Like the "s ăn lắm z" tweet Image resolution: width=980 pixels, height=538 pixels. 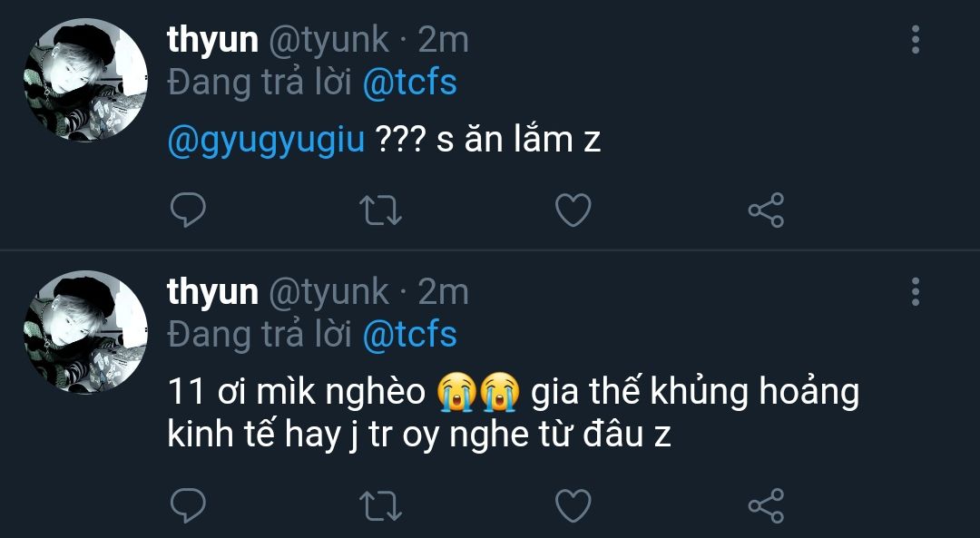573,210
